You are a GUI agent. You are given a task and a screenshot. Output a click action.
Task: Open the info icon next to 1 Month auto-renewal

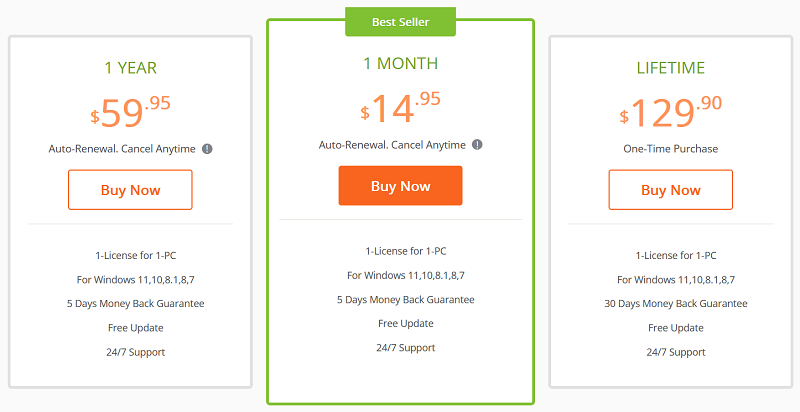pyautogui.click(x=477, y=145)
